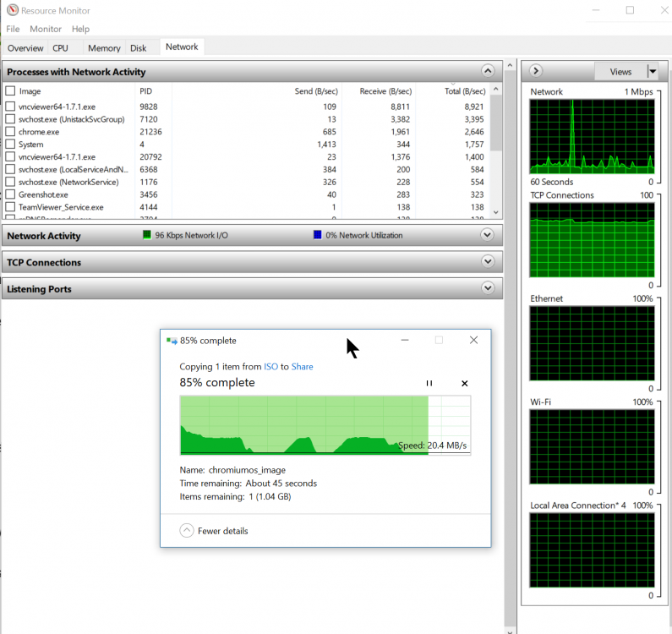Click Time remaining About 45 seconds
The image size is (672, 634).
pyautogui.click(x=249, y=484)
